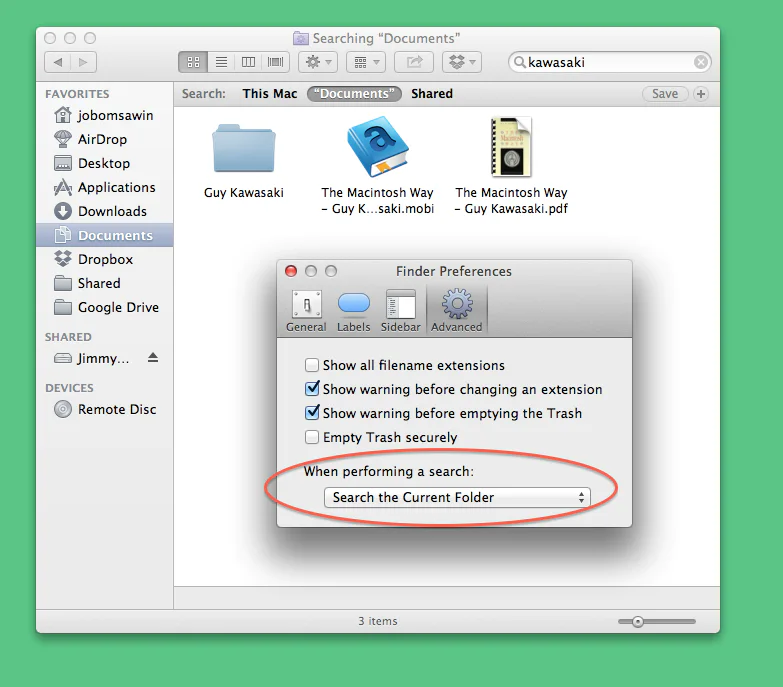The height and width of the screenshot is (687, 783).
Task: Open the item arrangement dropdown
Action: click(366, 62)
